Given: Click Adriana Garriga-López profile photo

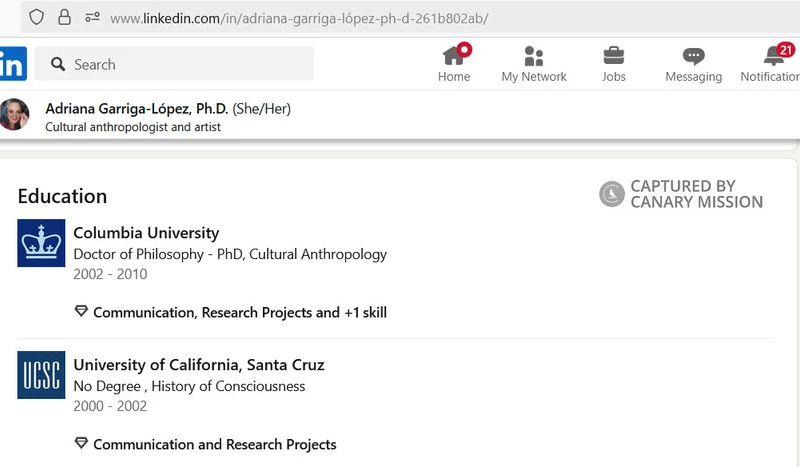Looking at the screenshot, I should pos(14,114).
